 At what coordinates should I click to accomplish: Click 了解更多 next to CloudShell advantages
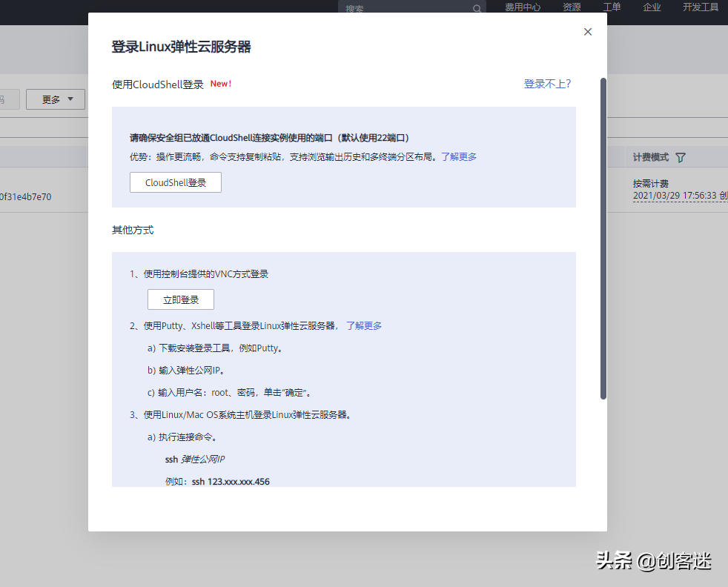(x=458, y=156)
